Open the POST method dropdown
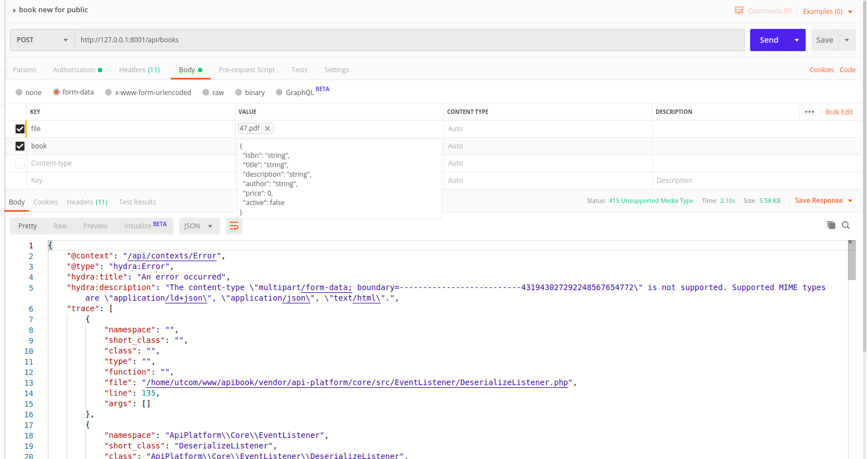This screenshot has height=459, width=868. [x=42, y=40]
